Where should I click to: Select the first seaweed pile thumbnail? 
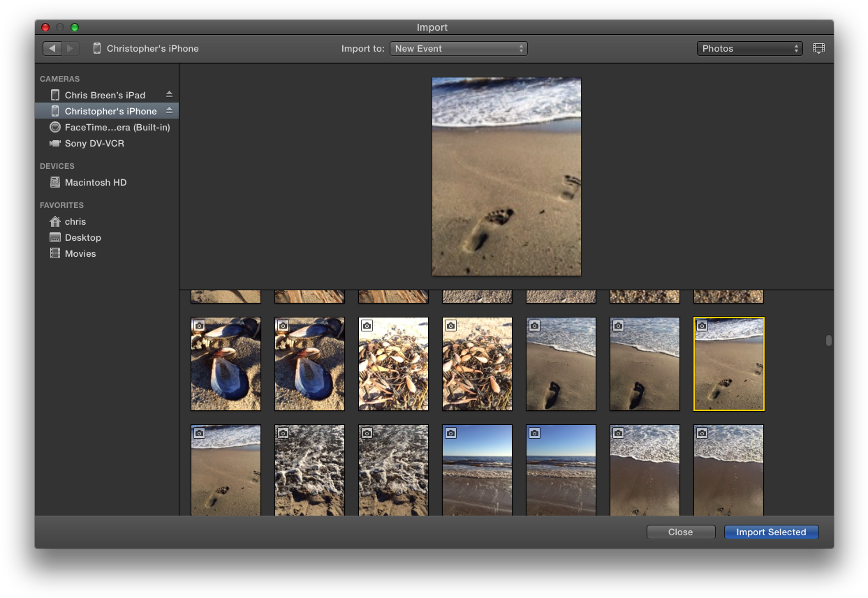(393, 364)
